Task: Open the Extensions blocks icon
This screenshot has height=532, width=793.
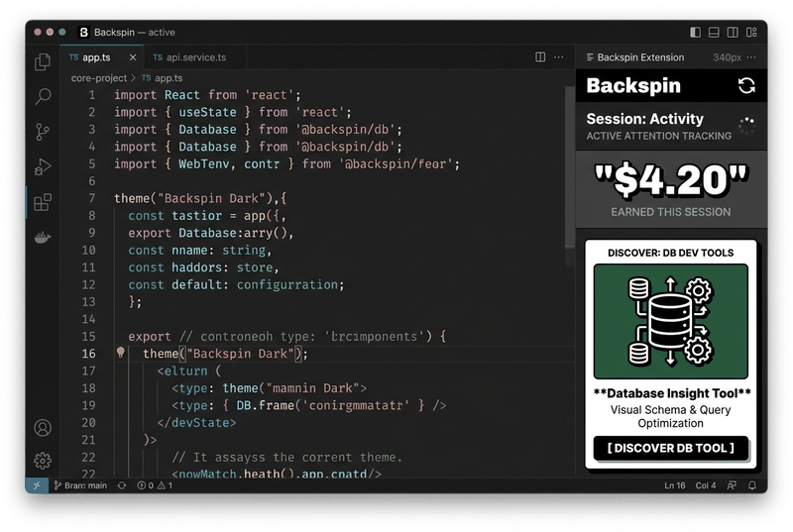Action: (43, 202)
